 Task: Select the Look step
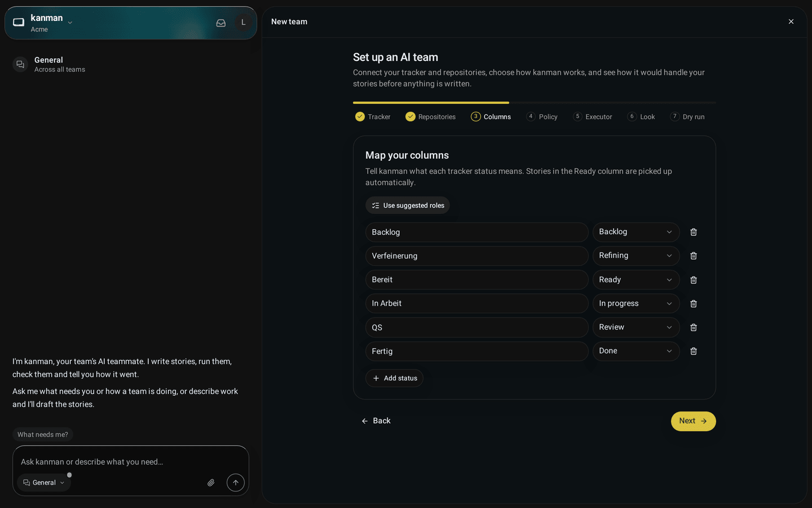click(641, 117)
